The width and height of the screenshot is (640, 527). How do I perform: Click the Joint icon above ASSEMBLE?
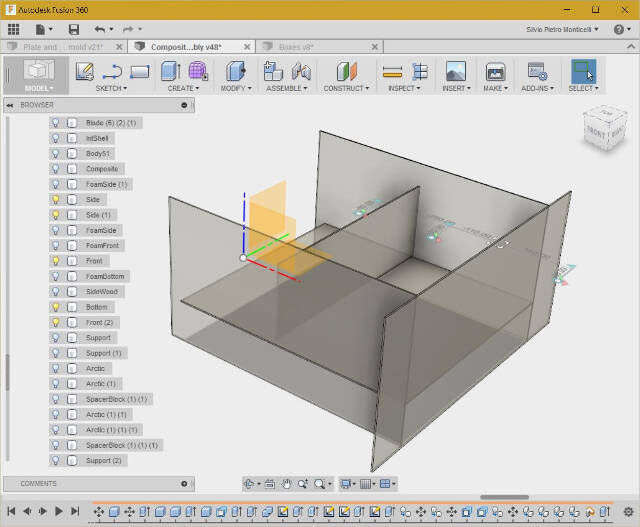tap(301, 71)
